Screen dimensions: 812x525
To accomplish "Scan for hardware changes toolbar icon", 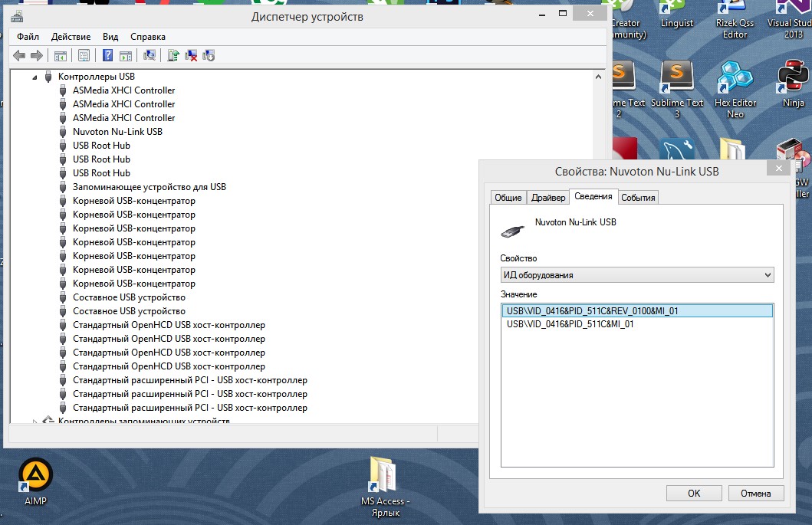I will pyautogui.click(x=150, y=55).
